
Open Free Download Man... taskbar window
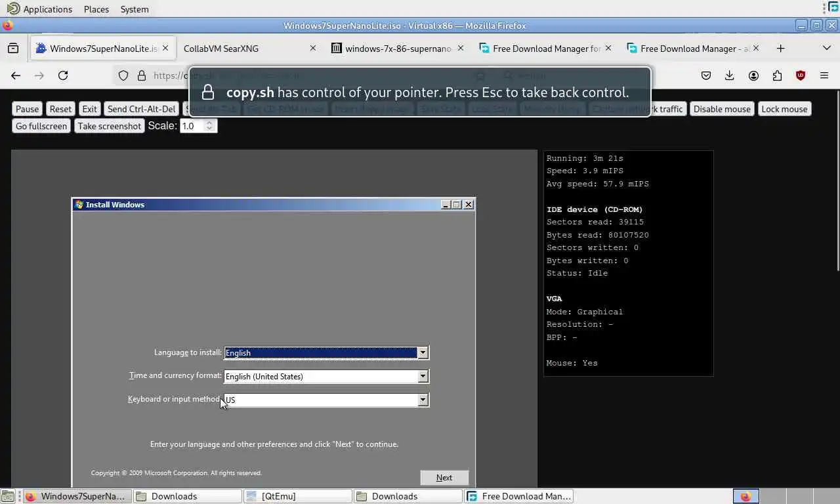[518, 496]
